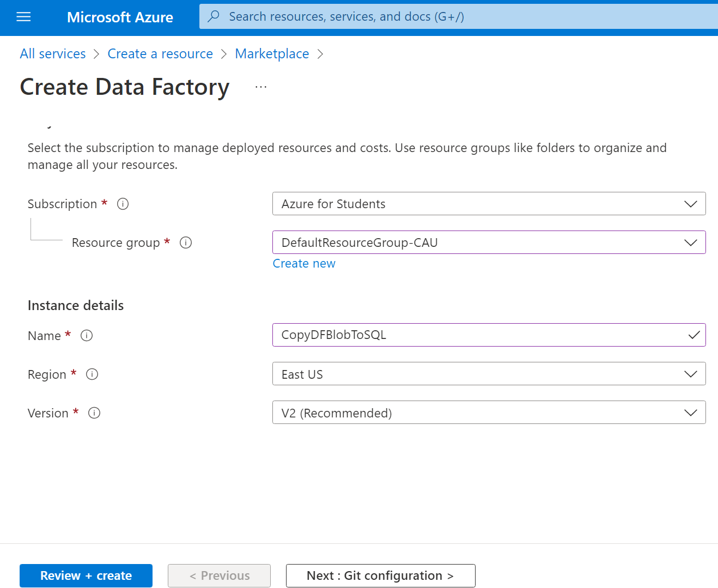Click the Name validation checkmark
The width and height of the screenshot is (718, 588).
[x=694, y=335]
